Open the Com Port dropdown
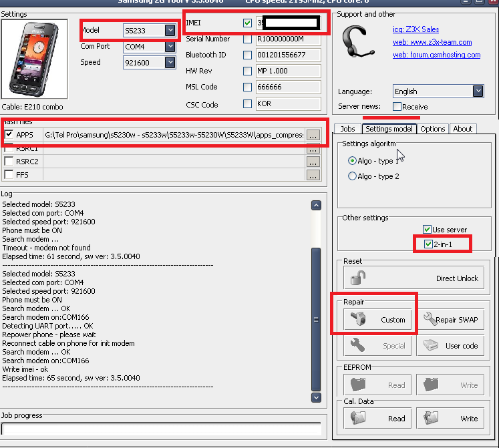The image size is (499, 448). point(170,47)
